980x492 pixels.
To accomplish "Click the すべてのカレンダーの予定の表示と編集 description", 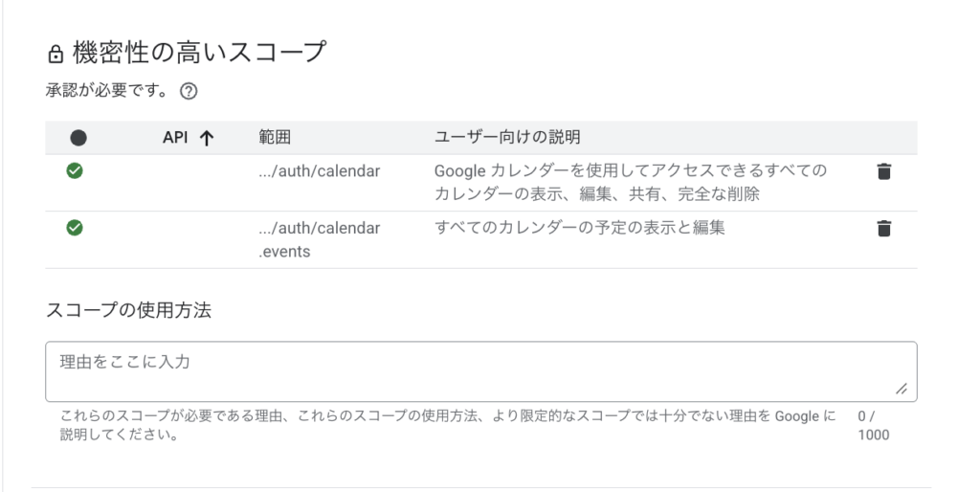I will [x=579, y=228].
